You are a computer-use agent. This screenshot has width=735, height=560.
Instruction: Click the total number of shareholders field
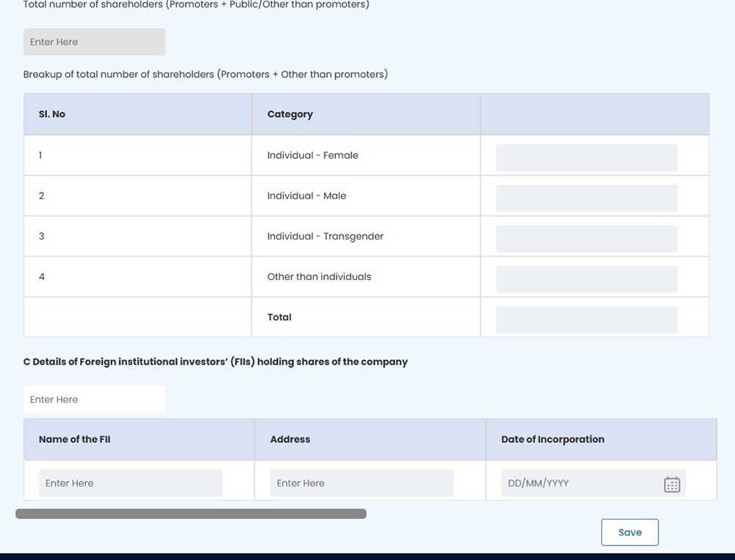[x=94, y=42]
